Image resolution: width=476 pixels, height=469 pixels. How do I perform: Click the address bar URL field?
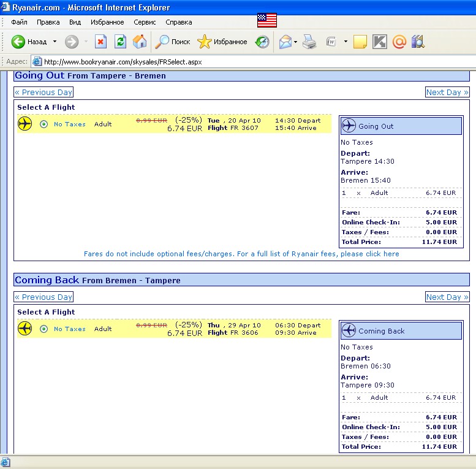pos(245,62)
